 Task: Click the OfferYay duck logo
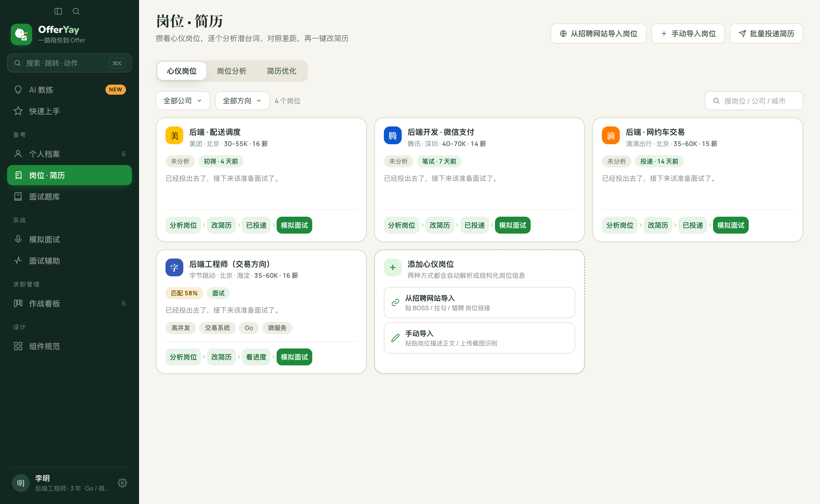pyautogui.click(x=21, y=34)
